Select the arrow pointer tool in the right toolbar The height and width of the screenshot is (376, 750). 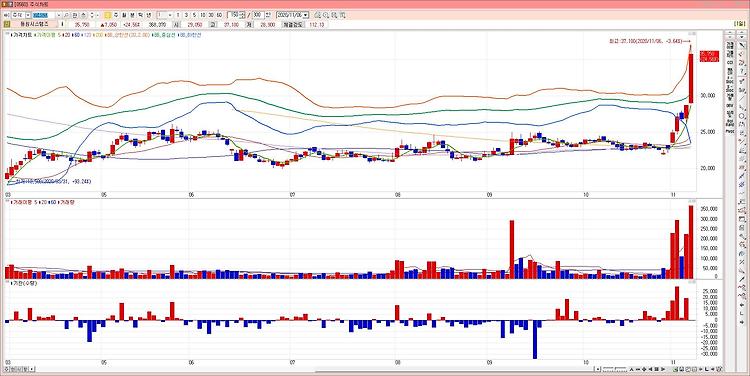click(742, 44)
